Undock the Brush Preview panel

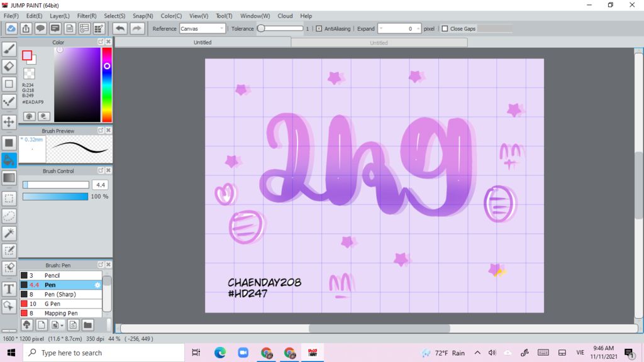tap(101, 130)
